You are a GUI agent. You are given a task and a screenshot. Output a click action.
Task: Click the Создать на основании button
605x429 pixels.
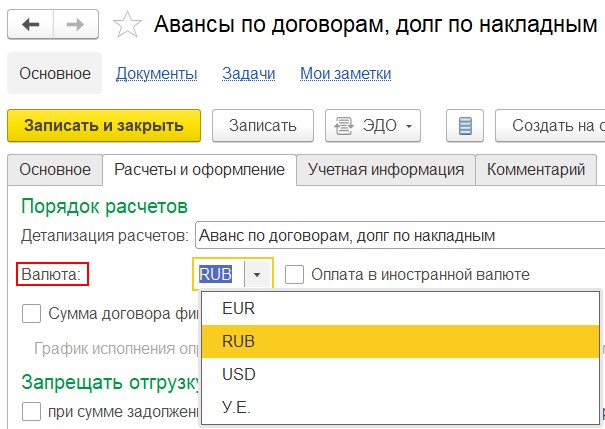pyautogui.click(x=553, y=126)
